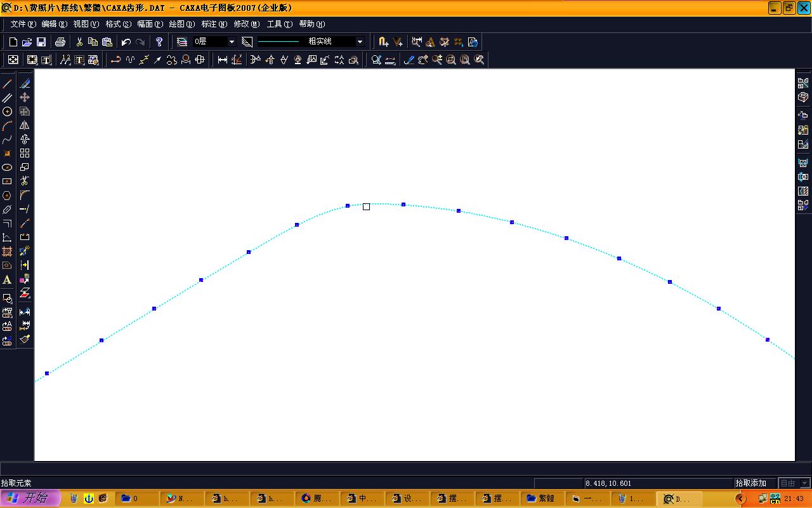Open the 编辑(E) menu

pos(55,24)
